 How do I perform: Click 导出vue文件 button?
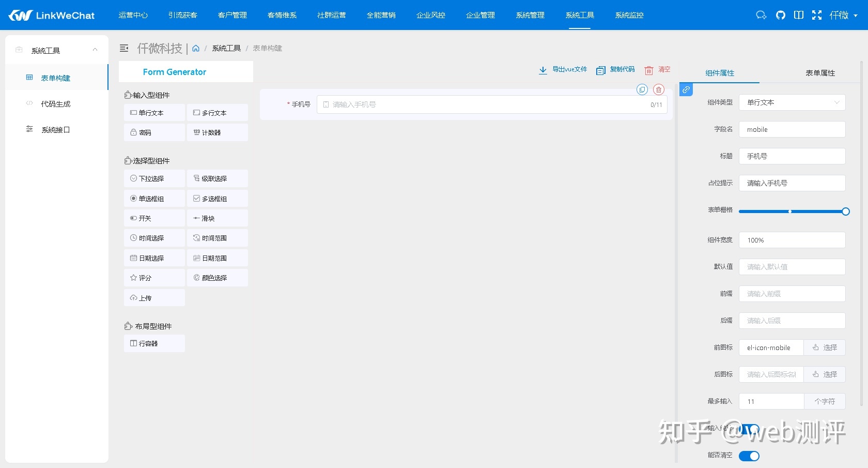click(563, 70)
